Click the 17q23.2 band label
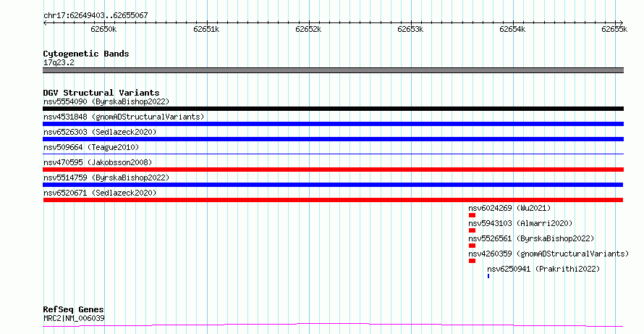This screenshot has height=334, width=644. 59,63
